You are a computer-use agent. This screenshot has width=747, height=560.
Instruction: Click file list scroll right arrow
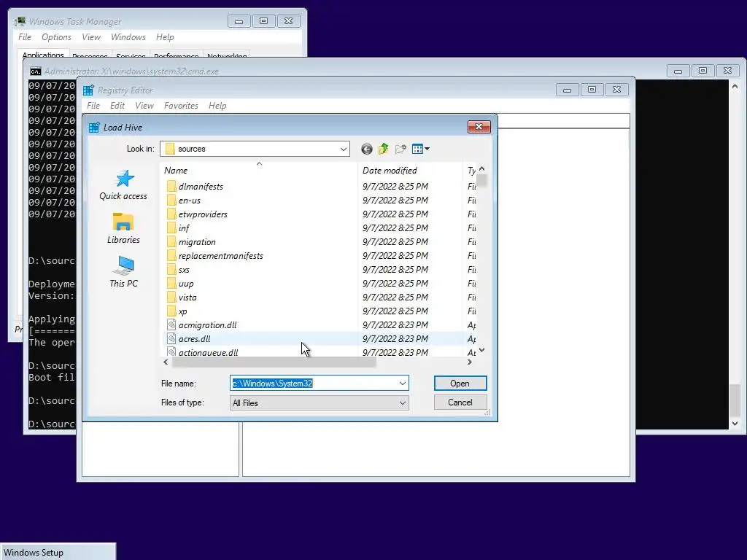[470, 362]
